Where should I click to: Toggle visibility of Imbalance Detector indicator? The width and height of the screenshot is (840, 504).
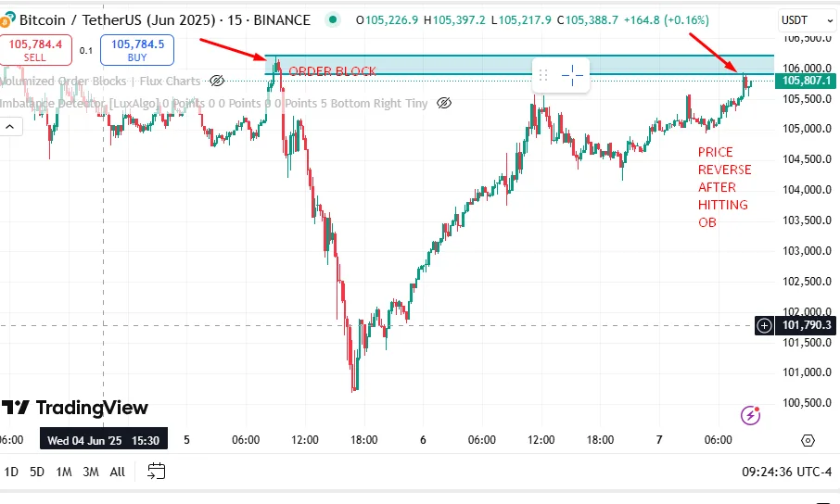[443, 103]
